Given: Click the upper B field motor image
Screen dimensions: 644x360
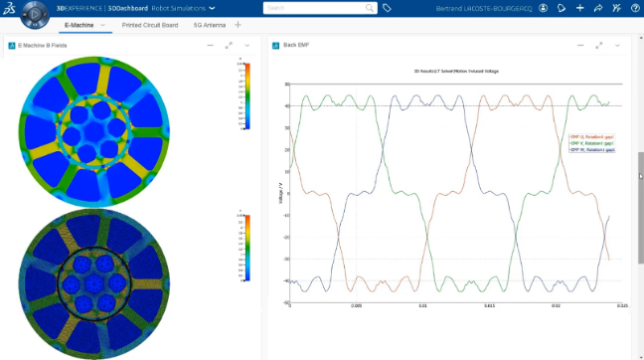Looking at the screenshot, I should pyautogui.click(x=94, y=131).
